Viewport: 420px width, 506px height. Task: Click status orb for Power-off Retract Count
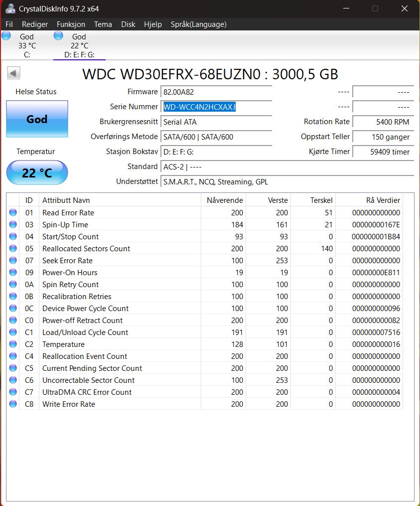point(13,320)
